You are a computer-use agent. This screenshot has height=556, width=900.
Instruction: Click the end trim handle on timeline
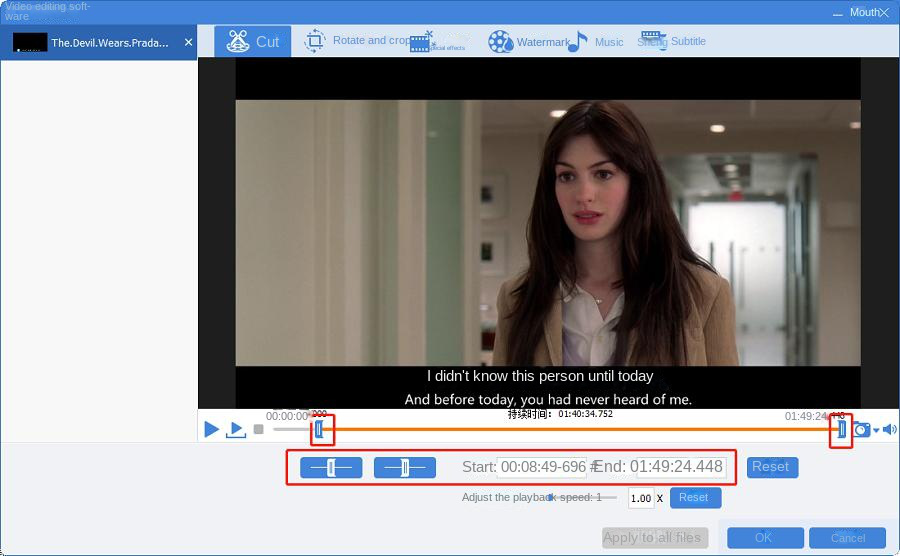[x=841, y=429]
